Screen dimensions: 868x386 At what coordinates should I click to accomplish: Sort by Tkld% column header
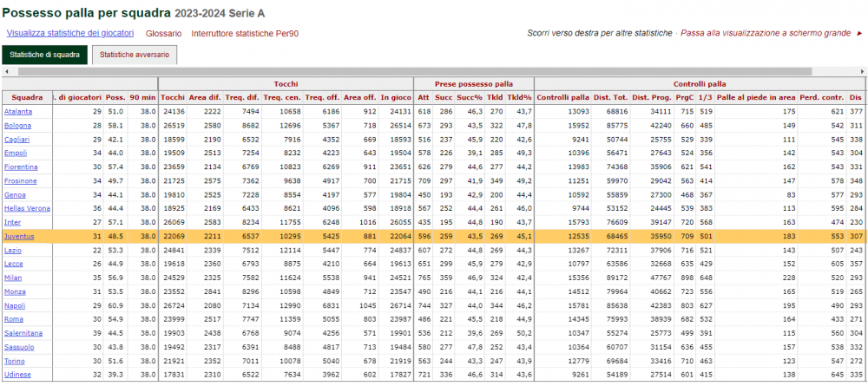point(519,97)
